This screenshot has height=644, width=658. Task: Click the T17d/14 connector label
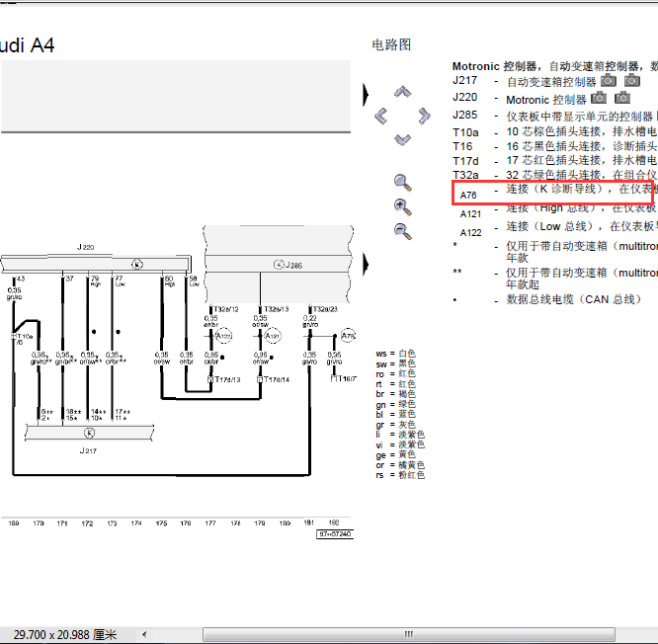pyautogui.click(x=277, y=379)
